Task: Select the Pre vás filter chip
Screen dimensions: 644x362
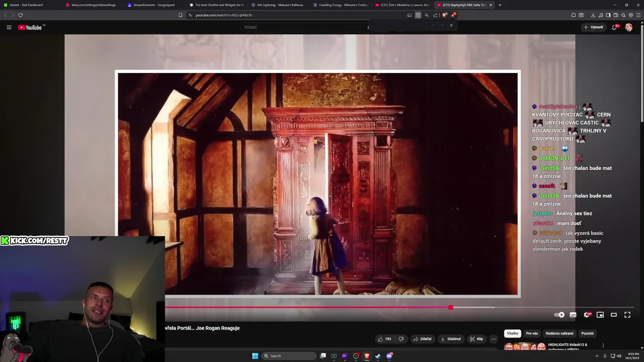Action: [x=532, y=333]
